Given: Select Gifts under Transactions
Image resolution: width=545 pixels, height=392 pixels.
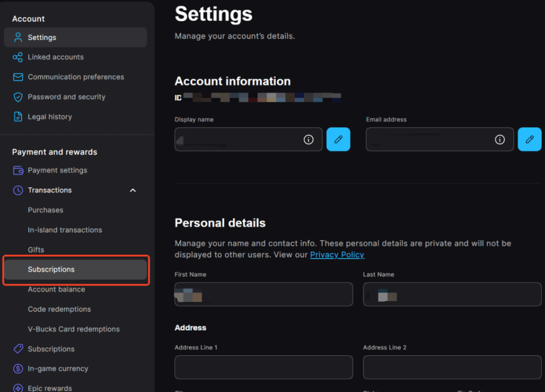Looking at the screenshot, I should pyautogui.click(x=36, y=249).
